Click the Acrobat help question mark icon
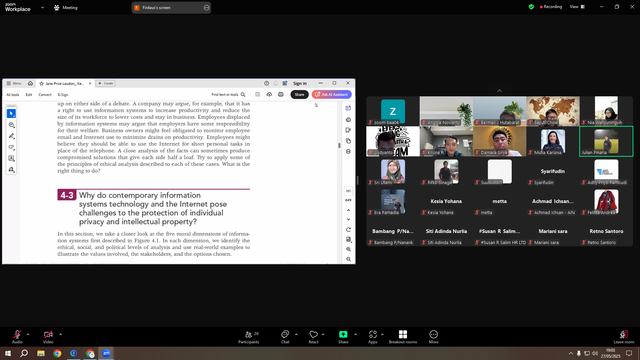The width and height of the screenshot is (640, 360). pyautogui.click(x=267, y=83)
